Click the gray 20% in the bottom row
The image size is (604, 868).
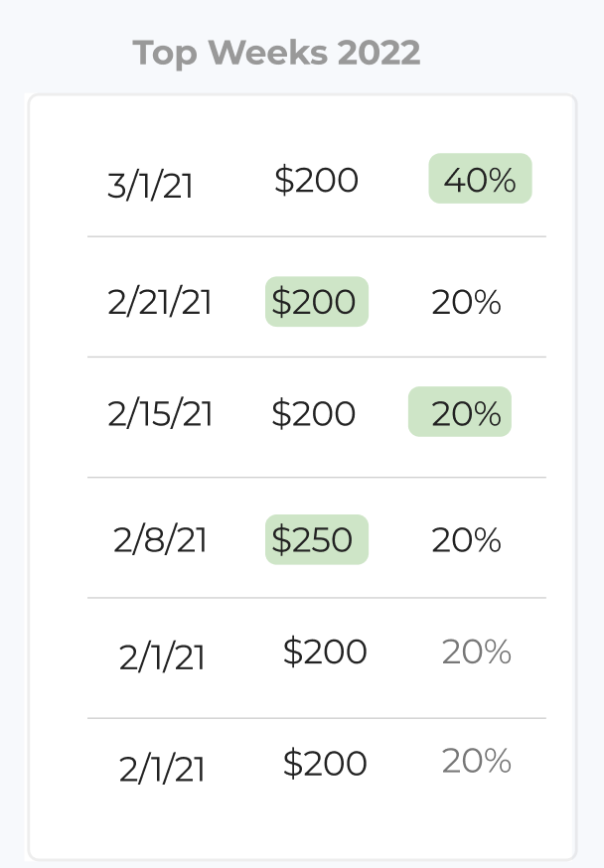click(x=476, y=761)
